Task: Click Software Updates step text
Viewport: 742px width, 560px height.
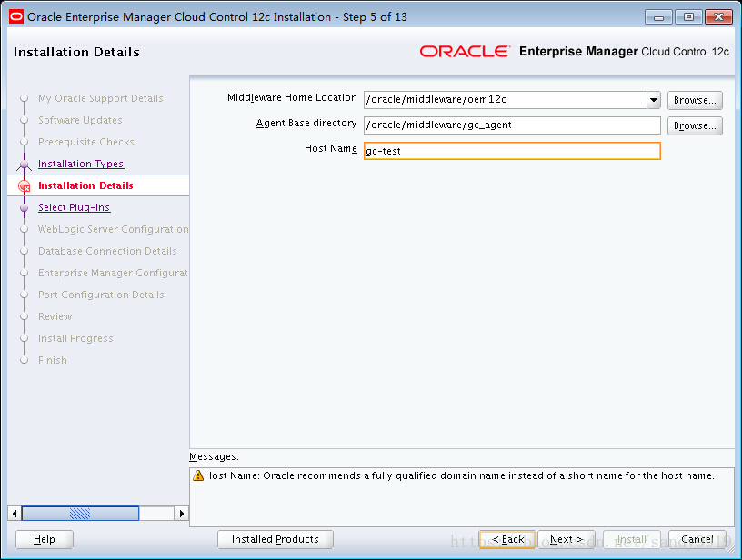Action: [80, 120]
